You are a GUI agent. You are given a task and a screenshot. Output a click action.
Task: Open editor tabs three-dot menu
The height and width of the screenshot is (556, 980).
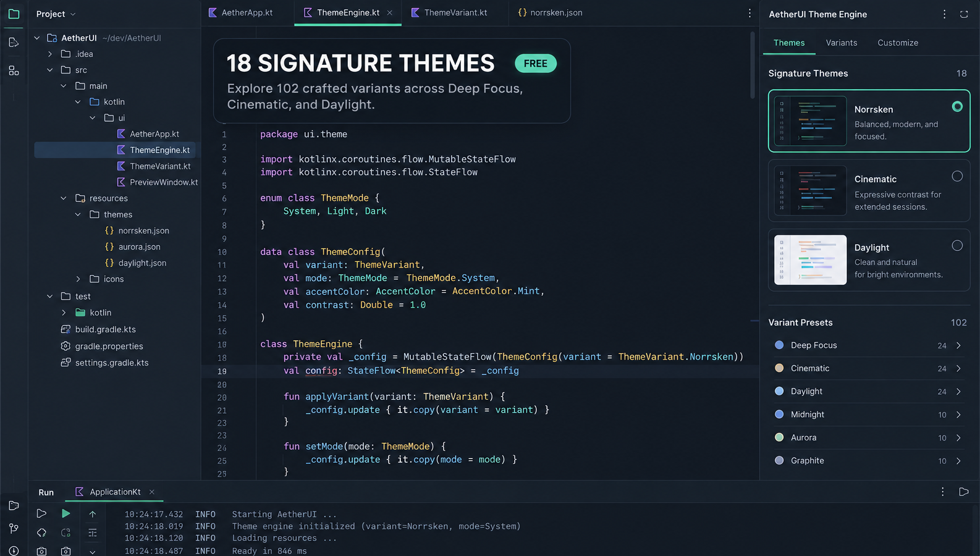pyautogui.click(x=750, y=13)
